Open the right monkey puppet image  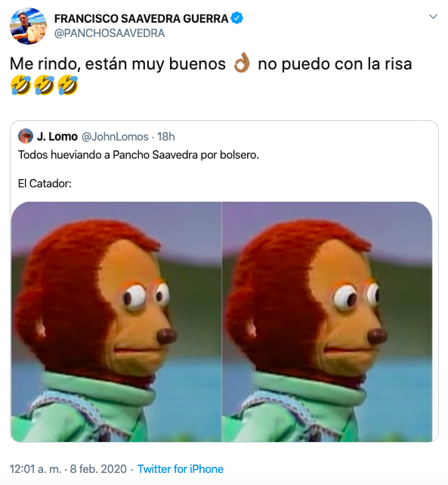click(x=327, y=322)
